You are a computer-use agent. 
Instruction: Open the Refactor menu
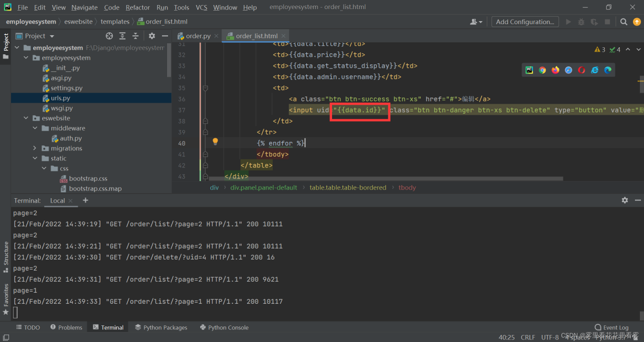(138, 8)
